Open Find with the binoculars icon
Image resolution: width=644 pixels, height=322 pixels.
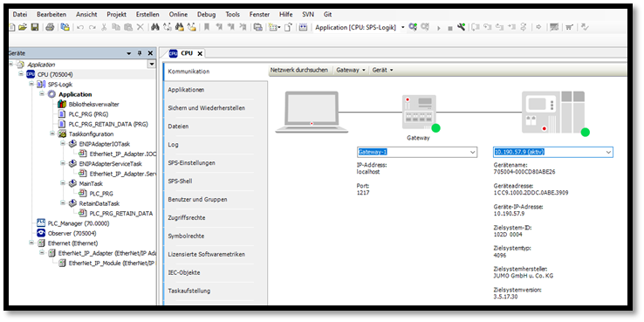point(155,27)
